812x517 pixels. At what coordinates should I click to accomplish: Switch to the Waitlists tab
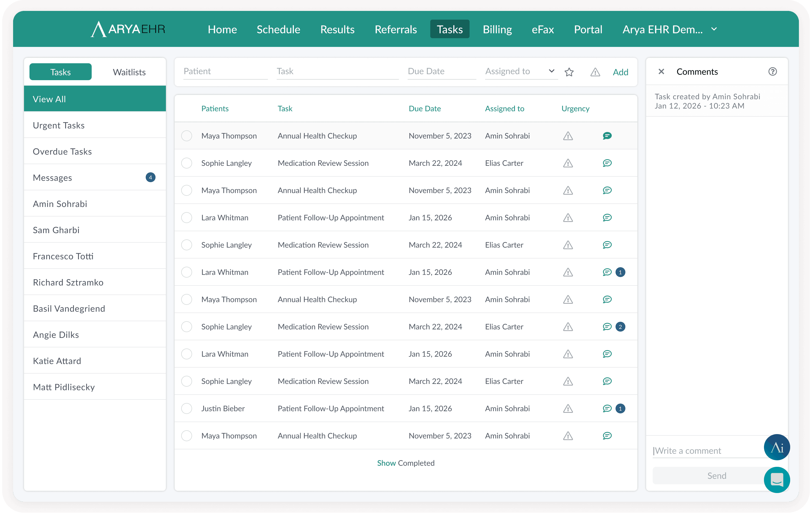pos(129,72)
